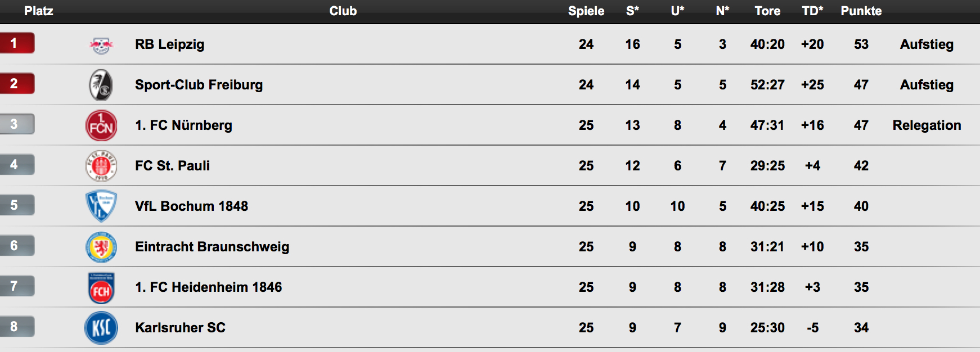Click the grey rank 3 badge
Image resolution: width=980 pixels, height=352 pixels.
[17, 124]
